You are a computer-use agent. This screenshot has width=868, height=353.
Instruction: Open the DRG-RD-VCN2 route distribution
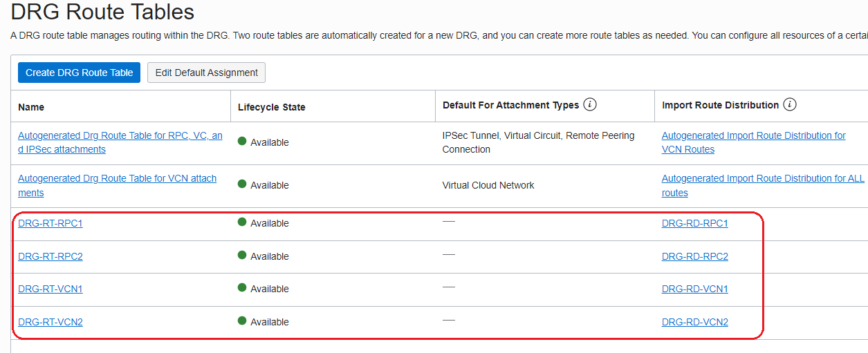(x=694, y=322)
